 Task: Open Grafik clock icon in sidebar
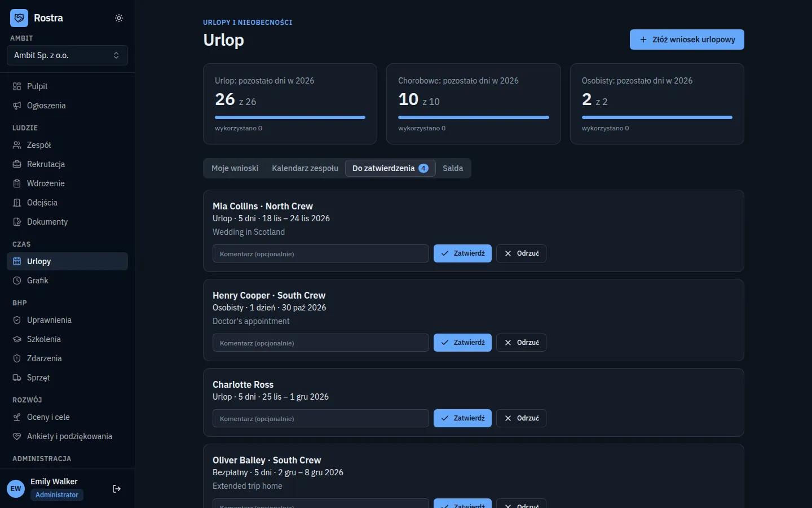click(17, 281)
